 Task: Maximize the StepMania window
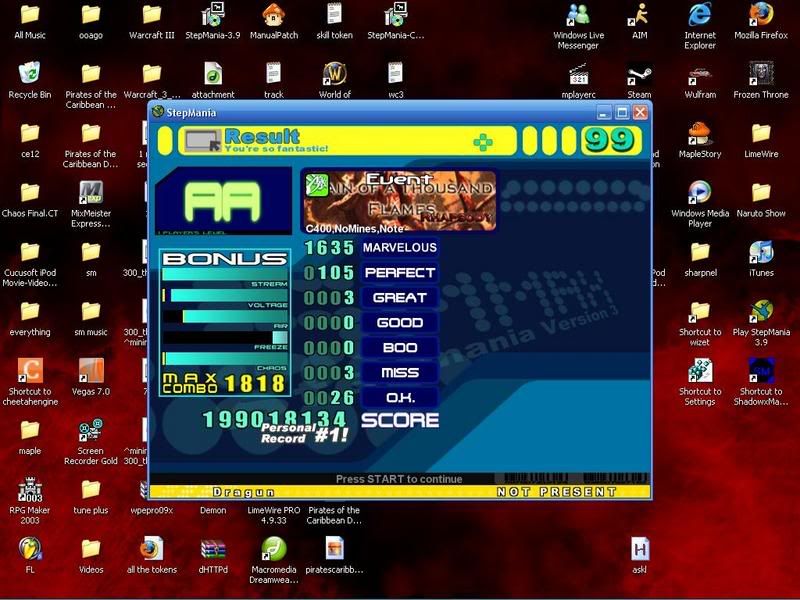coord(622,112)
